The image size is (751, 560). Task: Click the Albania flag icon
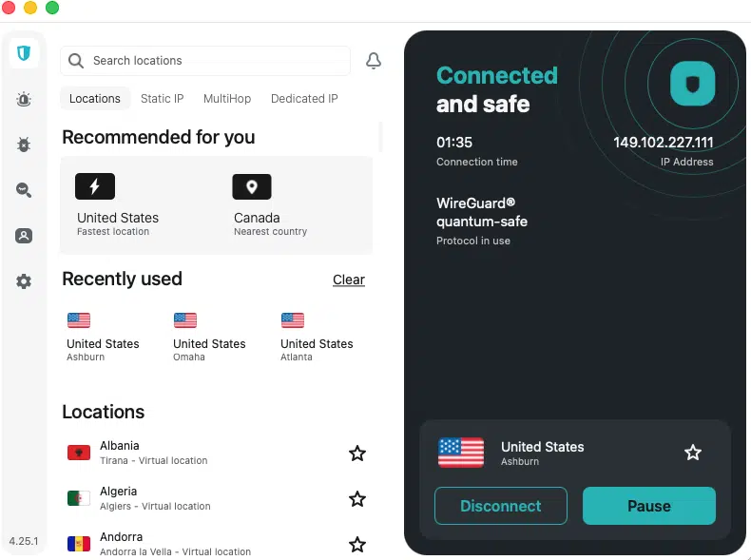79,453
